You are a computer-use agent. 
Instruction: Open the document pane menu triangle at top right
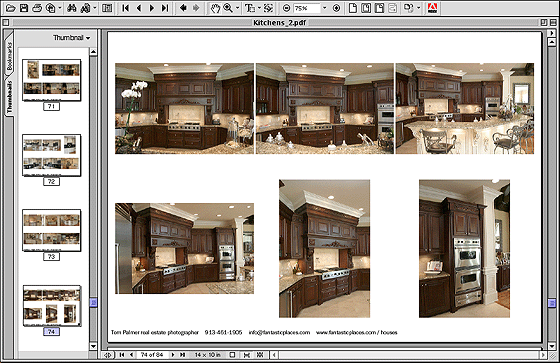point(552,33)
